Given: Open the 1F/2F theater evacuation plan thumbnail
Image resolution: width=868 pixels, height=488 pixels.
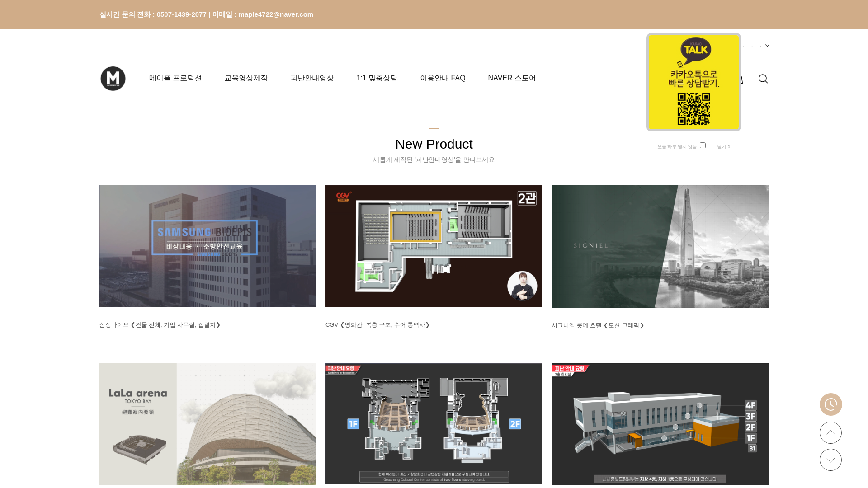Looking at the screenshot, I should (x=434, y=424).
